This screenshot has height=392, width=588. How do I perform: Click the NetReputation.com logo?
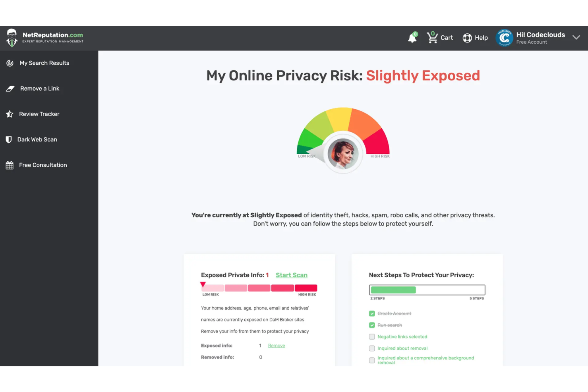(x=44, y=37)
